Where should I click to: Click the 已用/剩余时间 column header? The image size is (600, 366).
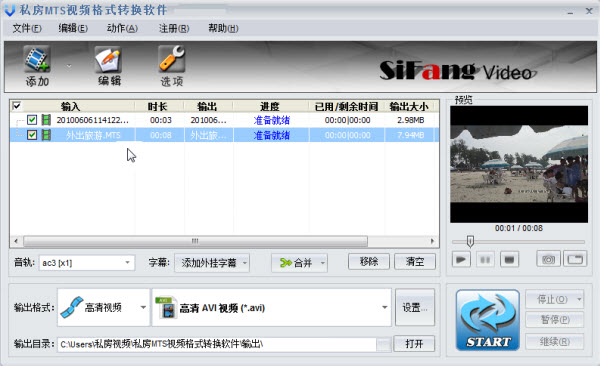(x=346, y=106)
